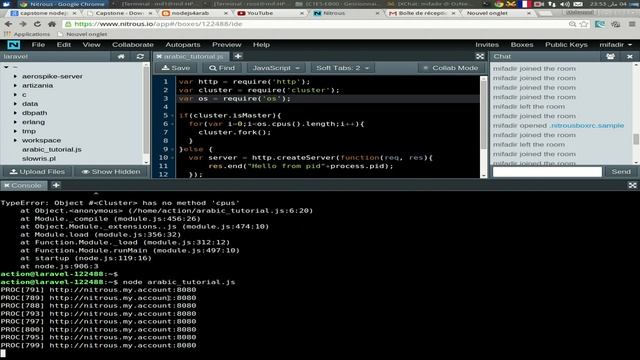The image size is (640, 360).
Task: Open the .nitrousboxrc.sample chat link
Action: pos(587,126)
